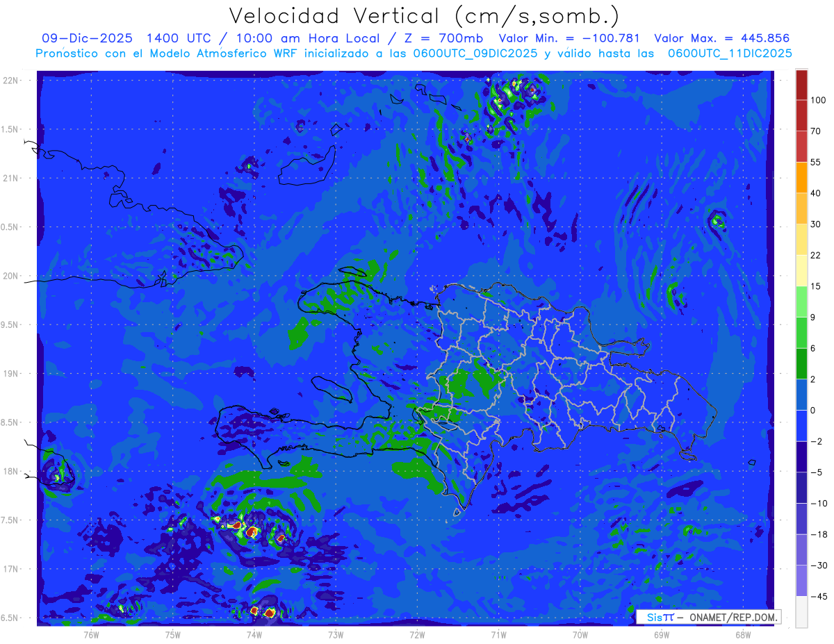Viewport: 834px width, 644px height.
Task: Click the lavender swatch between -45 and -30
Action: [x=801, y=581]
